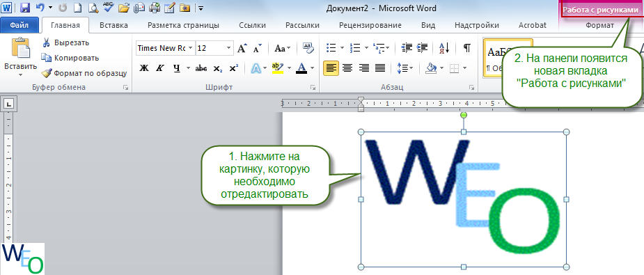This screenshot has height=275, width=644.
Task: Open a file via folder icon
Action: [124, 8]
